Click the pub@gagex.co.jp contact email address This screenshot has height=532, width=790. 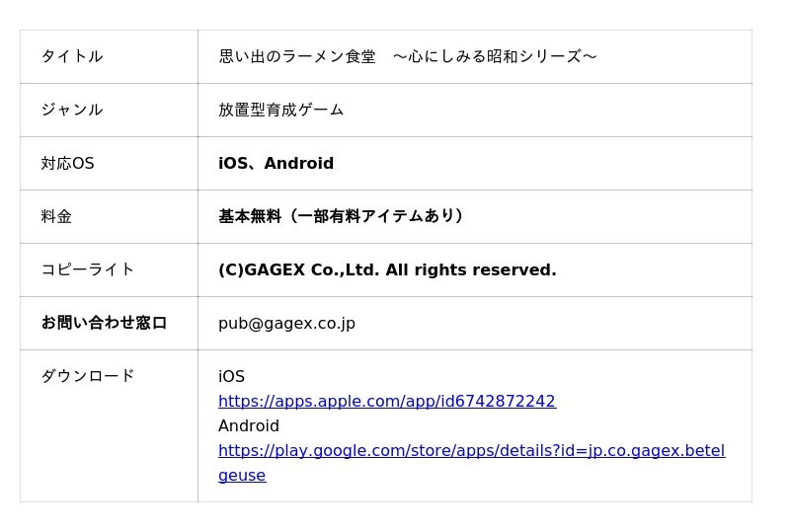(286, 324)
